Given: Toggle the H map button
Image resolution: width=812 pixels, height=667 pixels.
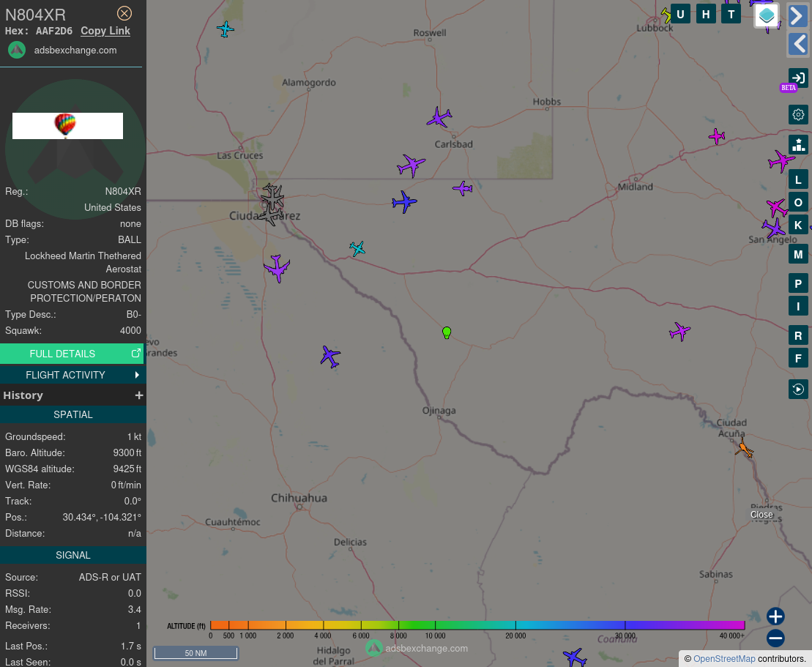Looking at the screenshot, I should click(706, 15).
